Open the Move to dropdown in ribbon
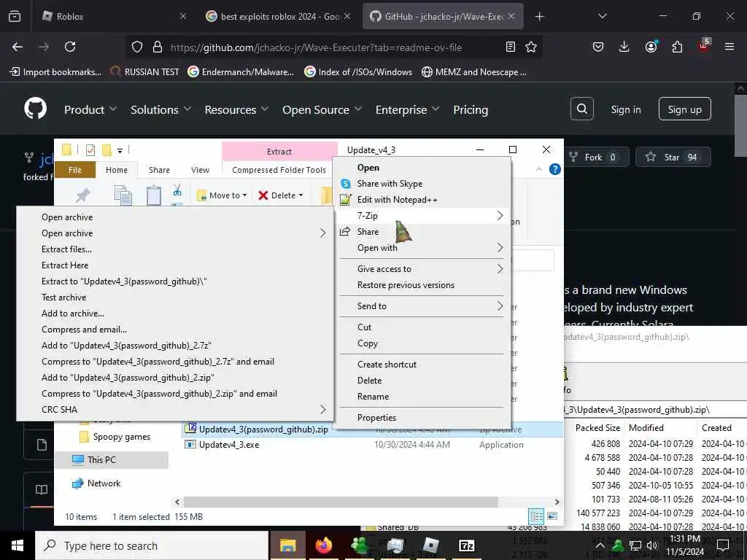 tap(222, 195)
